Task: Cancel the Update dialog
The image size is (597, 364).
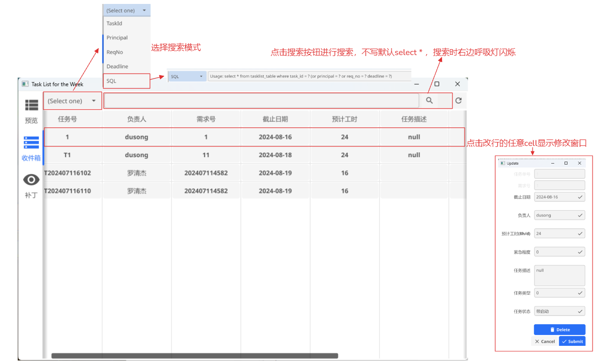Action: (x=545, y=341)
